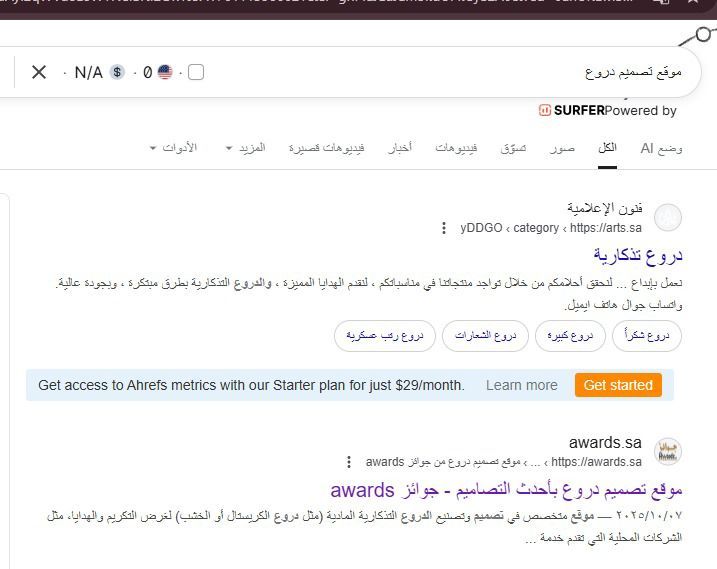Clear the search box with the X icon

point(39,72)
